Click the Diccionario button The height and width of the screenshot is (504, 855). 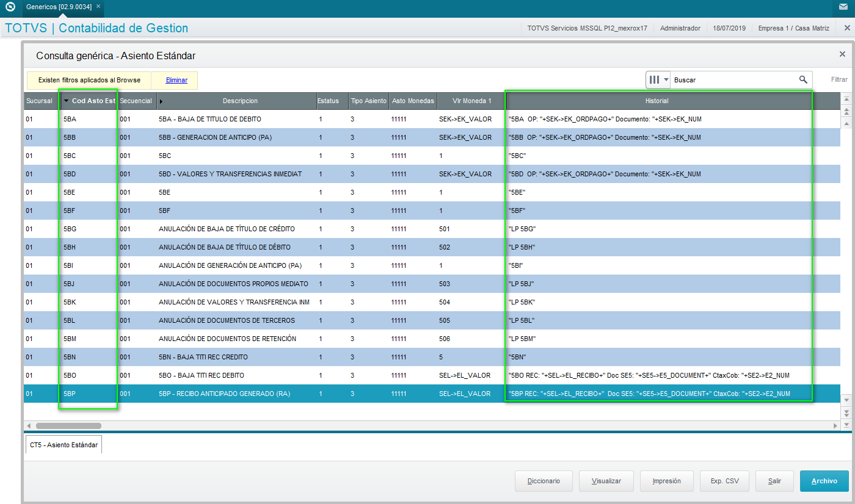coord(544,481)
